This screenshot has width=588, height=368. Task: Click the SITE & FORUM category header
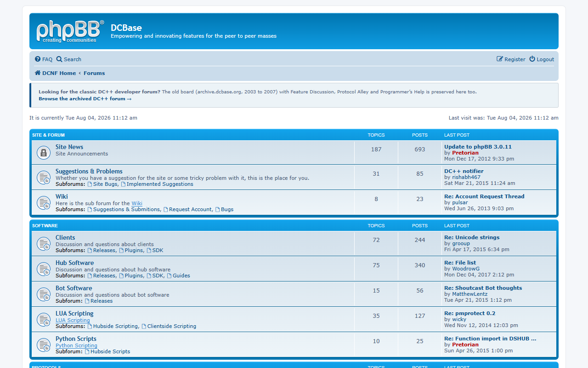tap(48, 135)
